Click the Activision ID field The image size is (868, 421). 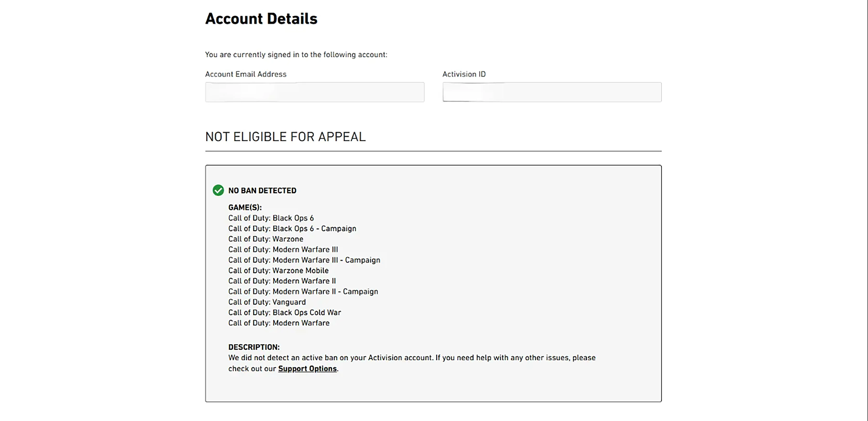(x=552, y=92)
